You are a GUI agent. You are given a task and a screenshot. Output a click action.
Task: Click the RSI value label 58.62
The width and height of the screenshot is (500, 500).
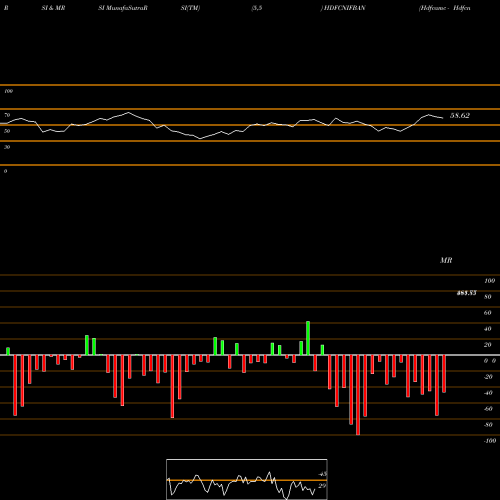point(460,116)
